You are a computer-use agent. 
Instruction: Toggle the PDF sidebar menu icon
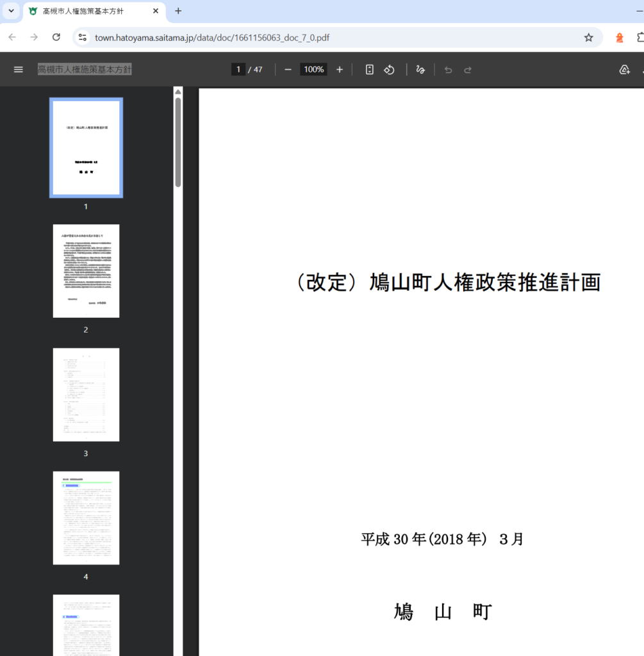(19, 69)
